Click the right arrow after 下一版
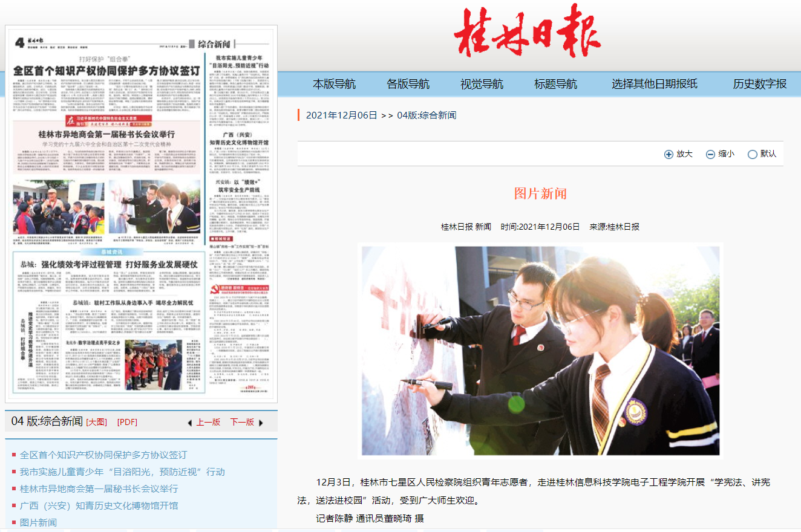The image size is (801, 532). [261, 423]
